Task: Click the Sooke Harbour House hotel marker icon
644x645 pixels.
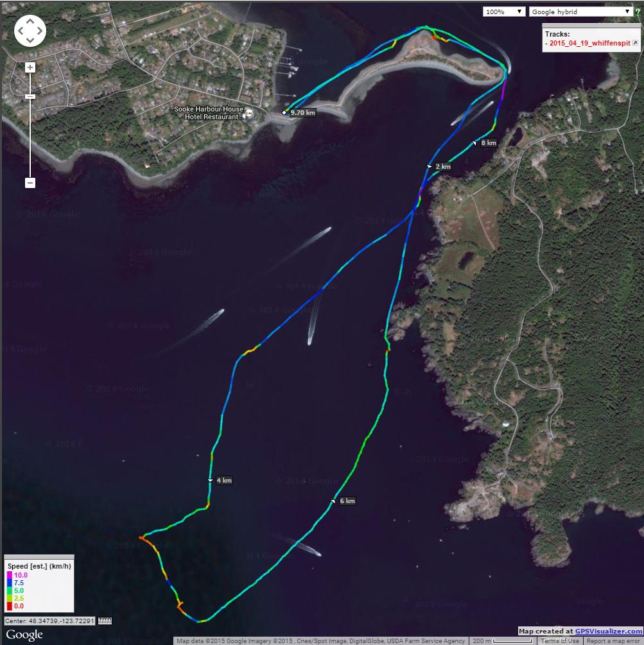Action: (x=249, y=113)
